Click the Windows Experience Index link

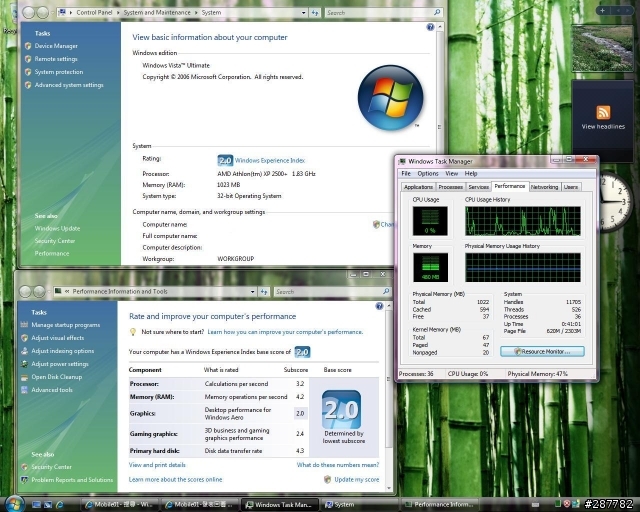tap(270, 160)
